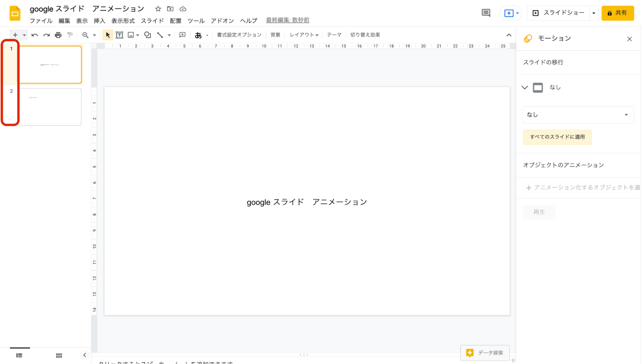Click 書式設定オプション toolbar button
This screenshot has height=364, width=642.
pyautogui.click(x=239, y=35)
